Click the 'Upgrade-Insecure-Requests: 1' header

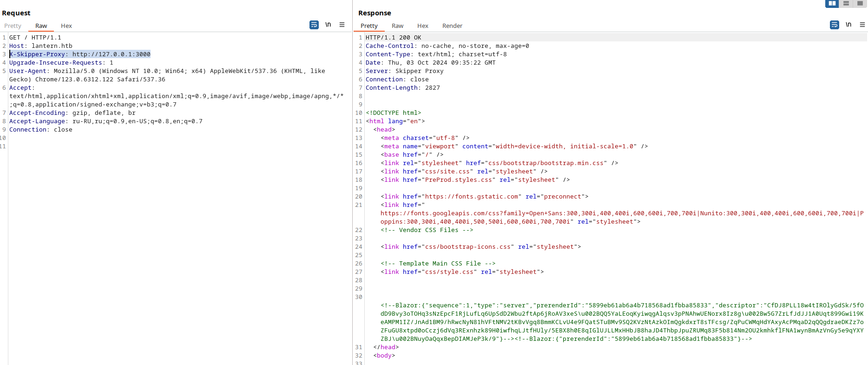(x=61, y=63)
